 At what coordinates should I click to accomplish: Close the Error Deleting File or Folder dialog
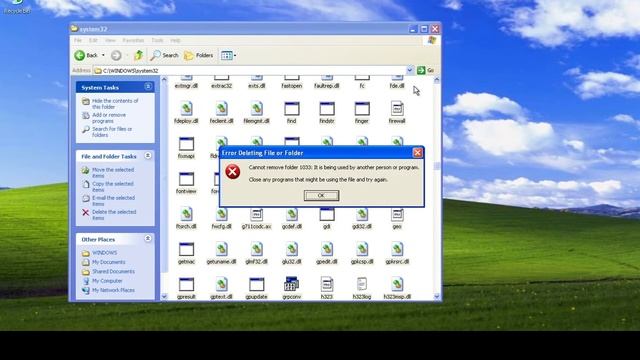click(x=418, y=153)
